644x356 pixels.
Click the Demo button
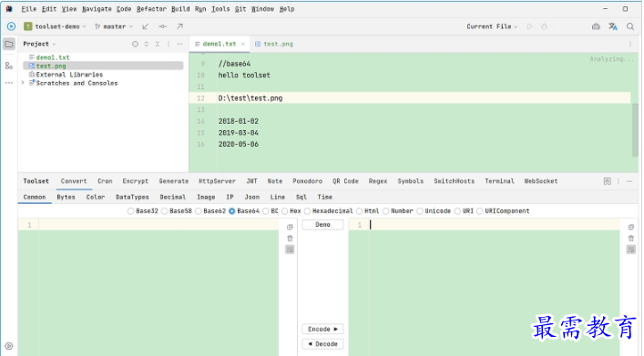(x=322, y=225)
